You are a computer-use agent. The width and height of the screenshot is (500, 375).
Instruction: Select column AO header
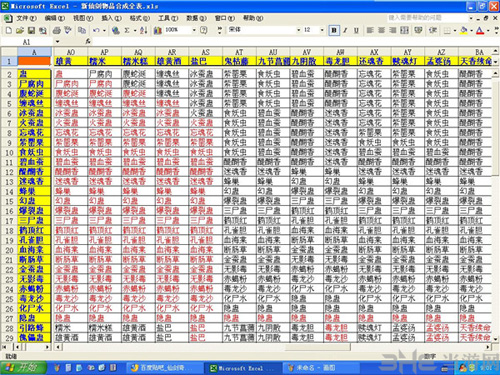[x=71, y=52]
